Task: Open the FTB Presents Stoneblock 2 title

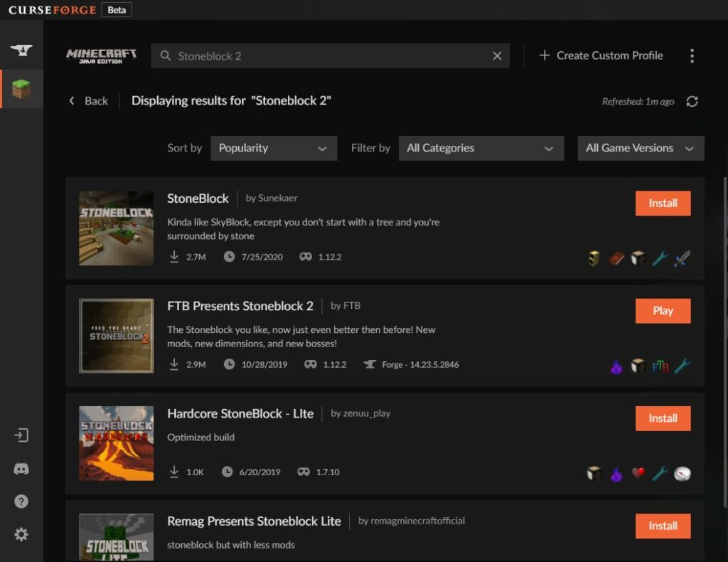Action: [240, 306]
